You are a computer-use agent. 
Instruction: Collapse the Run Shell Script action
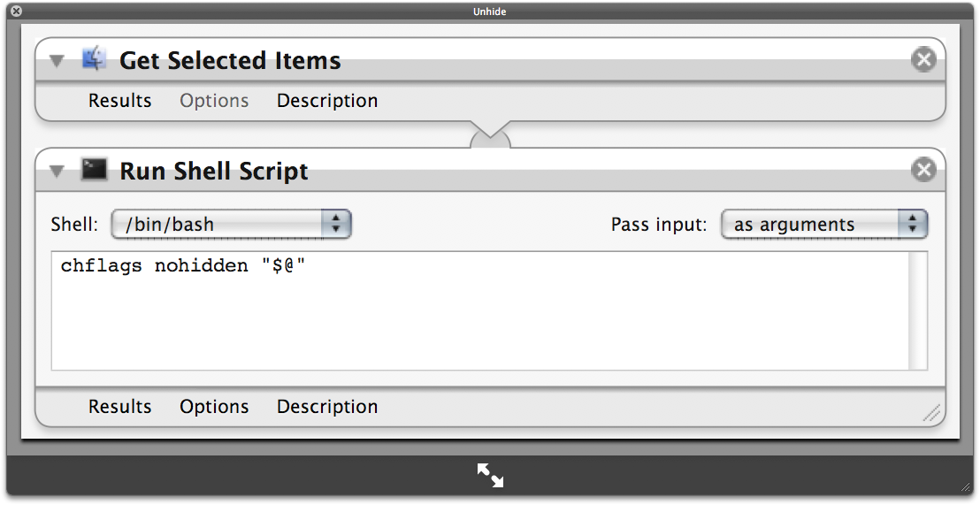point(57,171)
